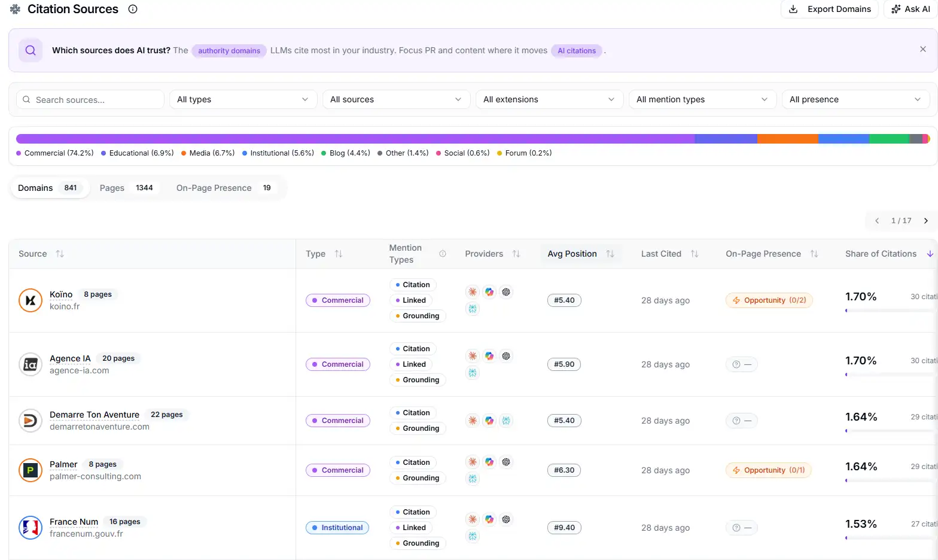Sort by On-Page Presence column

click(814, 254)
